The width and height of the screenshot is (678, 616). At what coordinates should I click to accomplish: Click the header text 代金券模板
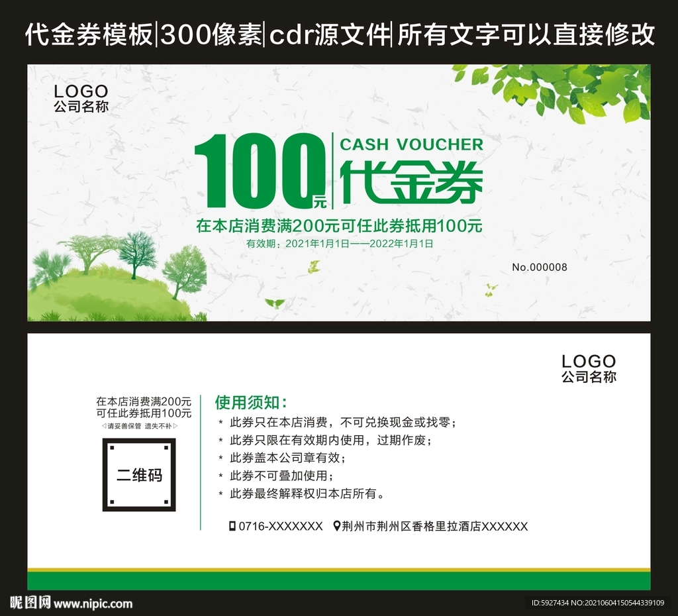[x=89, y=34]
